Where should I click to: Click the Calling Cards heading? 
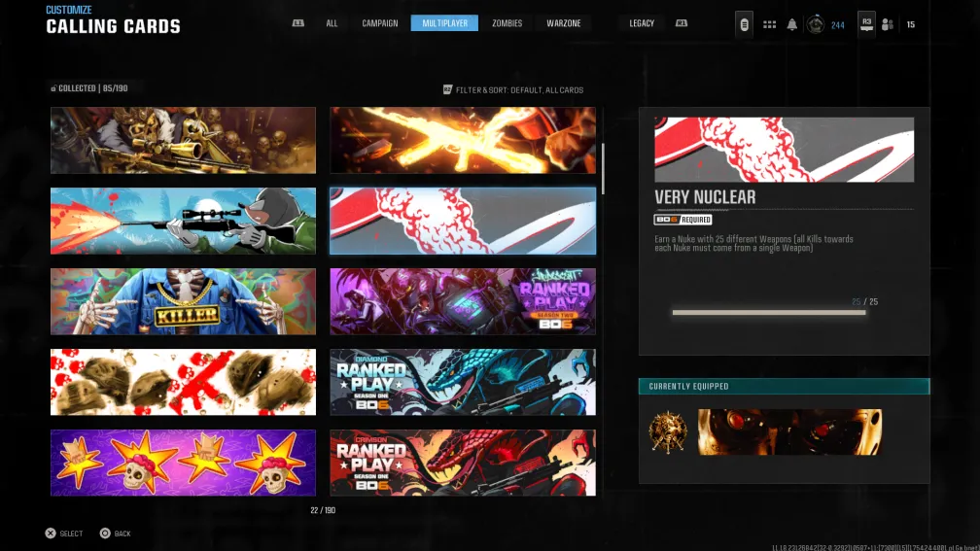(113, 27)
